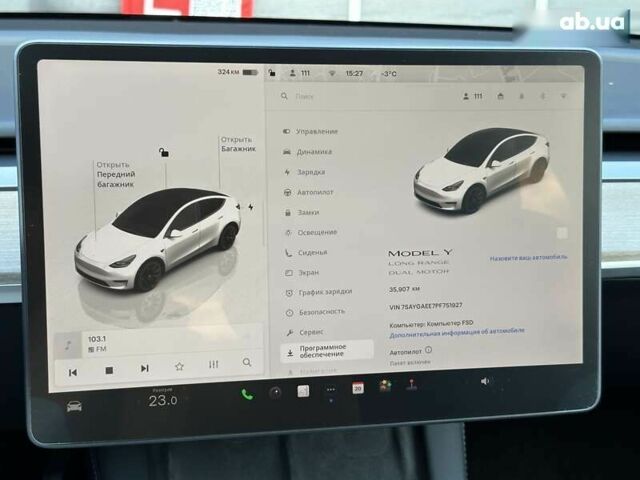
Task: Open the Зарядка menu
Action: [304, 172]
